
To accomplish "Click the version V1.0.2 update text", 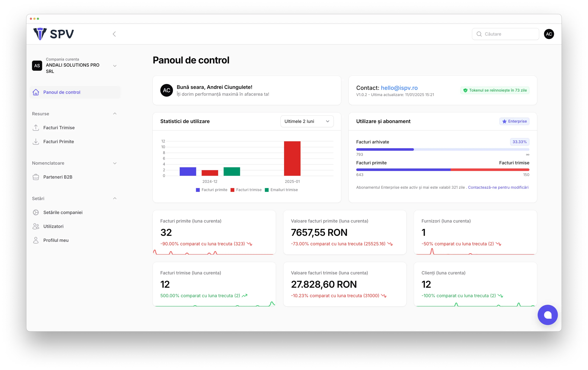I will point(395,95).
